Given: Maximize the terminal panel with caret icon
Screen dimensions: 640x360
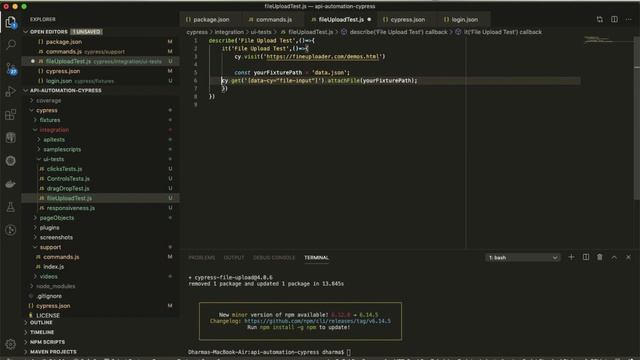Looking at the screenshot, I should [614, 257].
